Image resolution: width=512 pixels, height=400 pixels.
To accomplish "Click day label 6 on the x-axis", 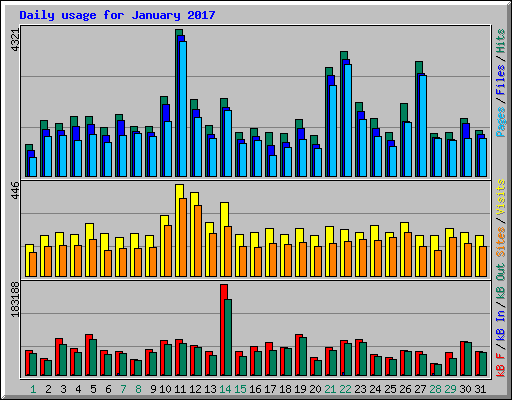I will (x=108, y=389).
